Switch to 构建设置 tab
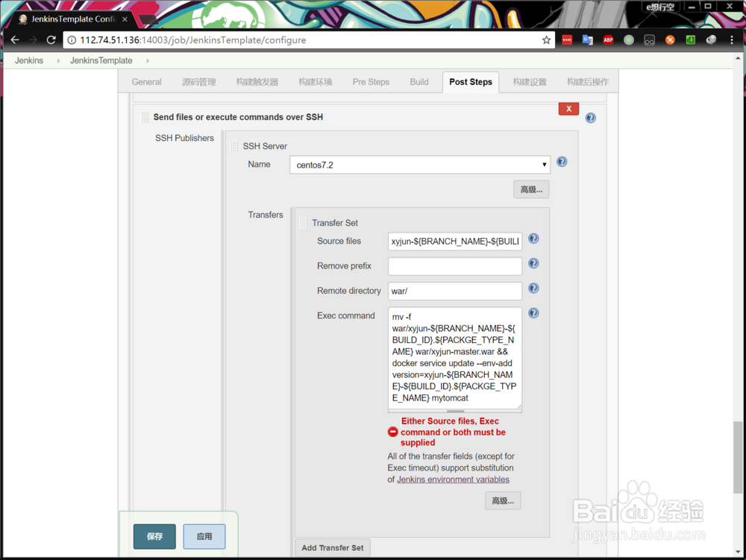 530,82
